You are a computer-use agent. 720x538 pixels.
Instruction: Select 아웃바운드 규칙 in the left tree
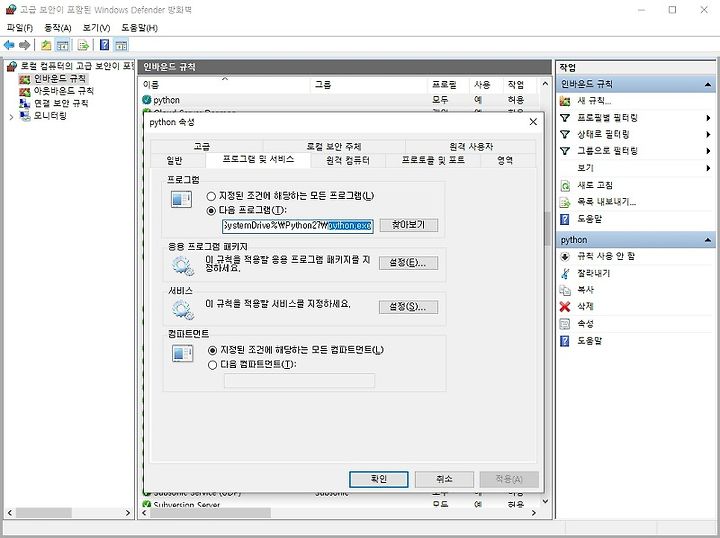click(x=63, y=91)
